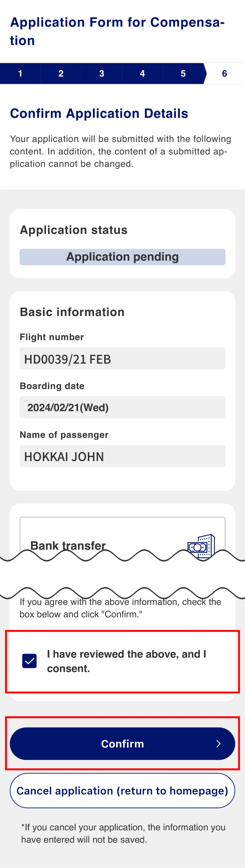
Task: Click the Boarding date field 2024/02/21(Wed)
Action: 123,407
